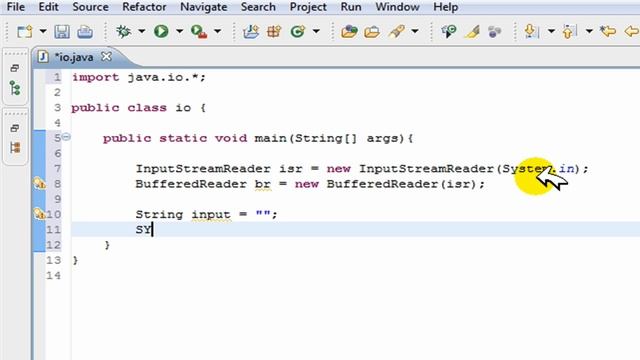This screenshot has width=640, height=360.
Task: Click the underlined variable 'br' on line 8
Action: [262, 184]
